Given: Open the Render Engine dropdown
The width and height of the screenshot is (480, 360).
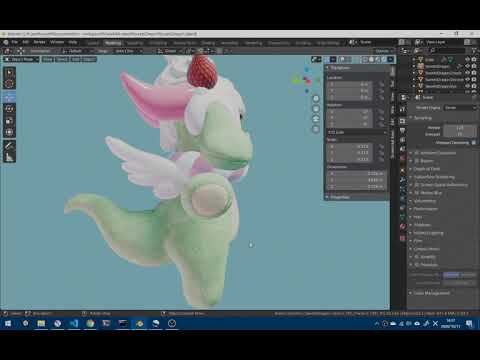Looking at the screenshot, I should (460, 108).
